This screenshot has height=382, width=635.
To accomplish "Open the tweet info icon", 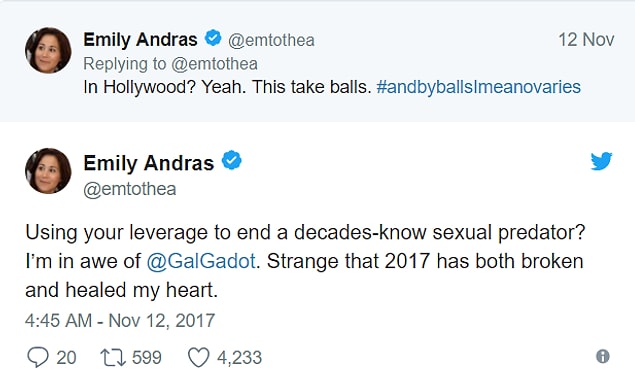I will (x=603, y=357).
